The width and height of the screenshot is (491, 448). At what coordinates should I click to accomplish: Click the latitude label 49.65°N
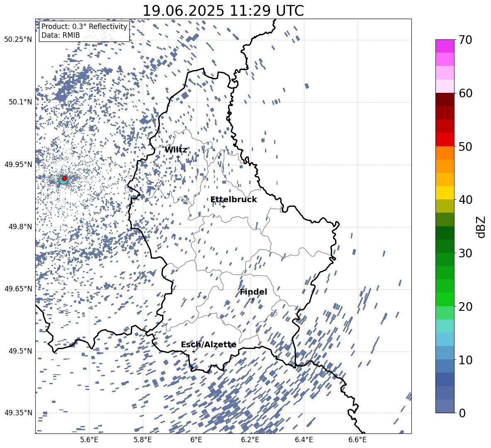point(18,288)
